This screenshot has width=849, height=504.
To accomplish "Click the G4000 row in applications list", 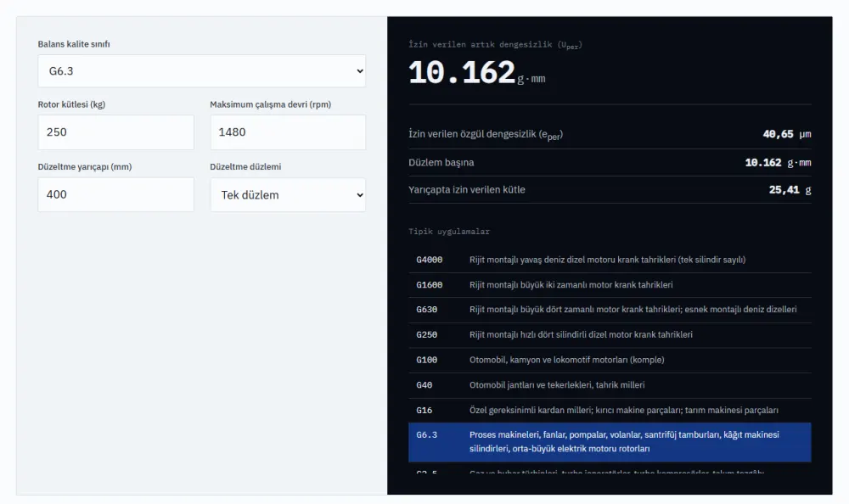I will [x=610, y=260].
